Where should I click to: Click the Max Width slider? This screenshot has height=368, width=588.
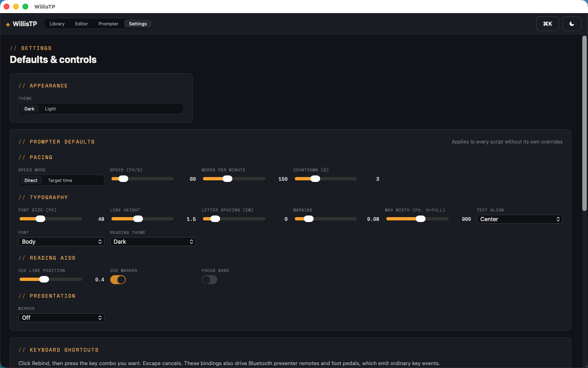coord(417,219)
